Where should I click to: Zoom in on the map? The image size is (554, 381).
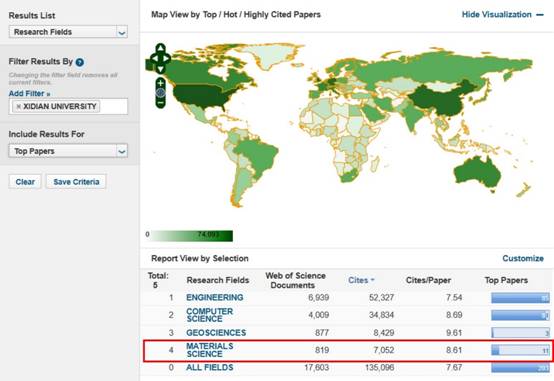[x=160, y=83]
